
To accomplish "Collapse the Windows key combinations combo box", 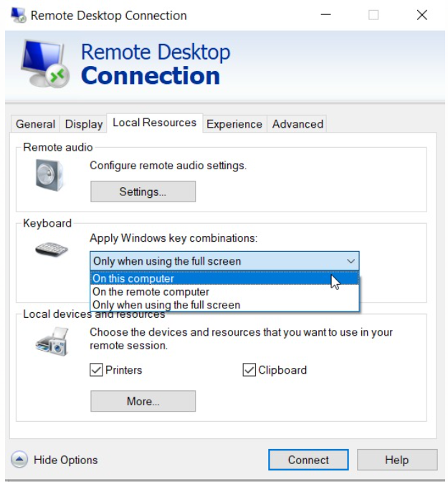I will click(224, 261).
